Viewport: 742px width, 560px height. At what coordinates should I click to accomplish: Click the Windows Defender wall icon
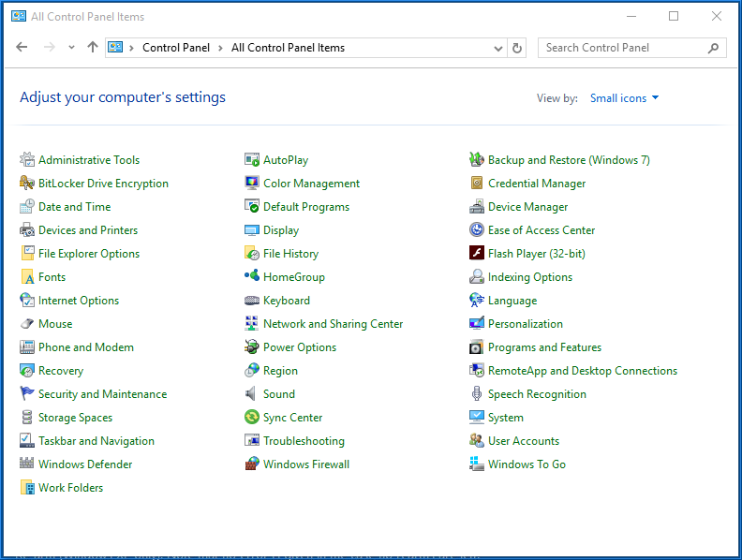[27, 464]
